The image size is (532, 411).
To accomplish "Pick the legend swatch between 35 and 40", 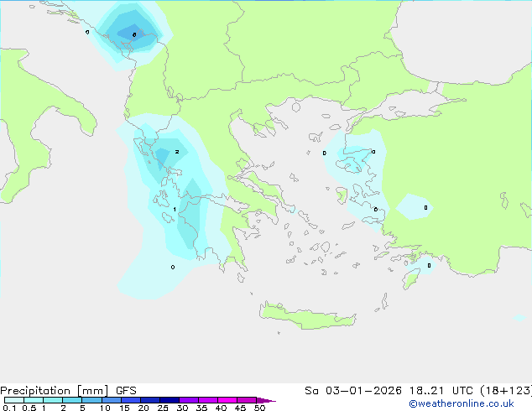I will click(208, 400).
